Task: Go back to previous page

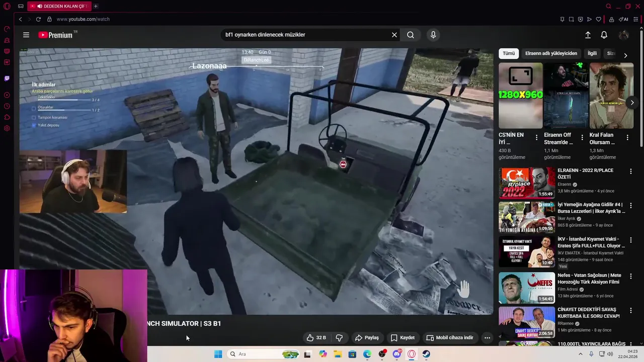Action: [x=20, y=19]
